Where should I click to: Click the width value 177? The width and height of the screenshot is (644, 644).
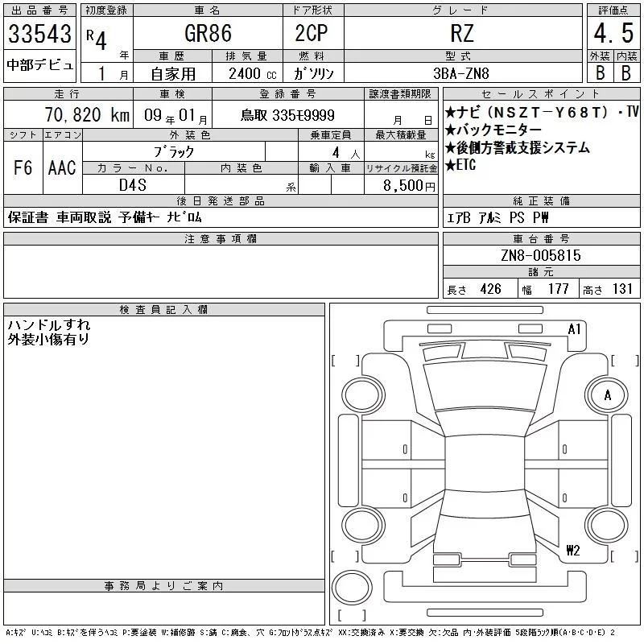click(x=558, y=289)
